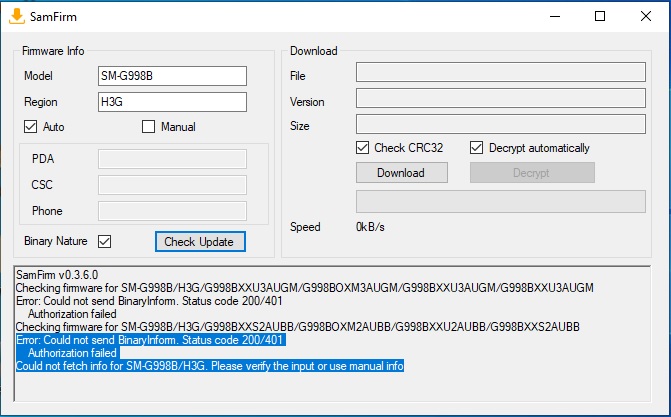This screenshot has height=417, width=671.
Task: Click the "0kB/s" speed value
Action: point(370,227)
